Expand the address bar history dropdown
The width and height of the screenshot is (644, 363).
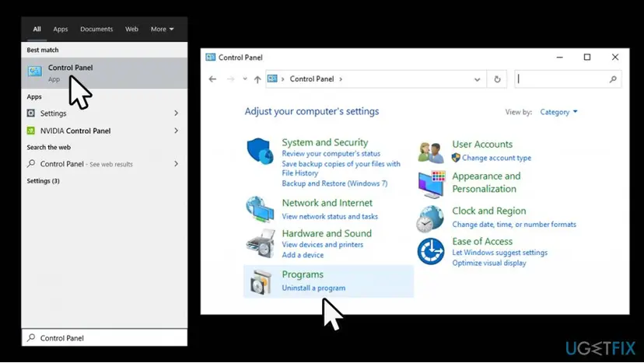477,79
